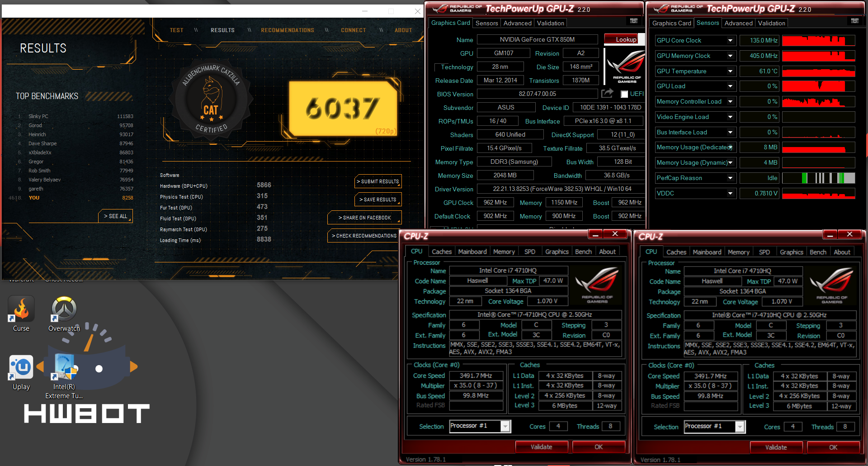This screenshot has height=466, width=868.
Task: Toggle the UEFI checkbox in GPU-Z
Action: coord(624,94)
